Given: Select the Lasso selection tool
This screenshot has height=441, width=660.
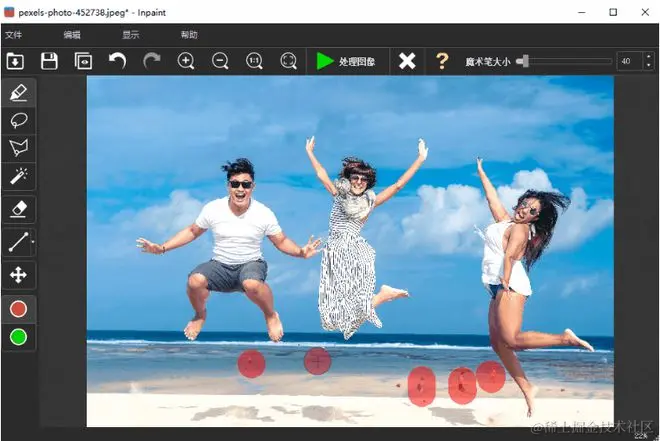Looking at the screenshot, I should (17, 121).
